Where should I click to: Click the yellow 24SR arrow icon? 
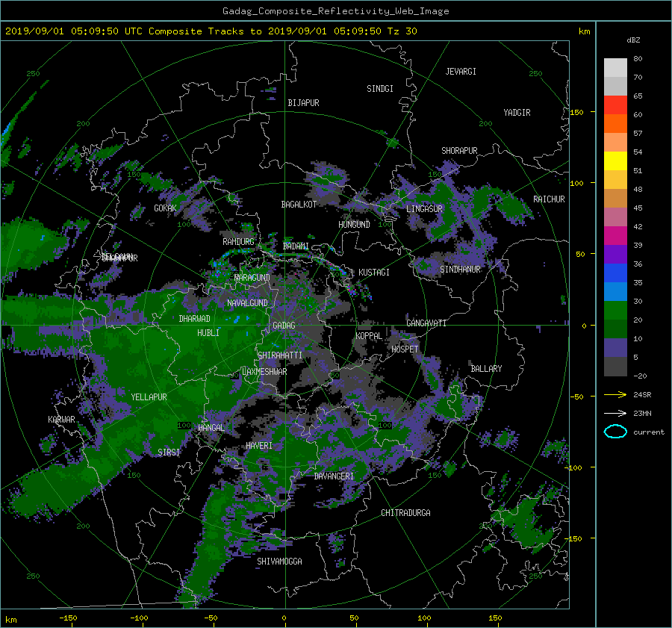(615, 394)
